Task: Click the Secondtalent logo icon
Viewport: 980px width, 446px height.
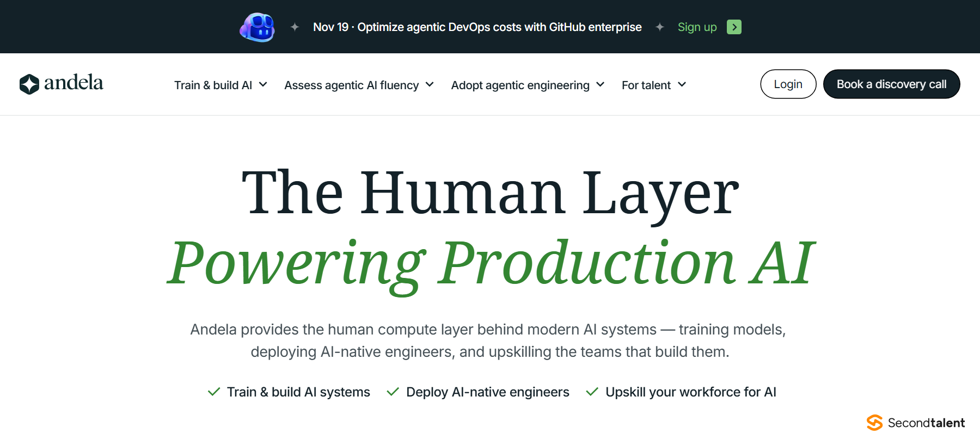Action: pos(875,423)
